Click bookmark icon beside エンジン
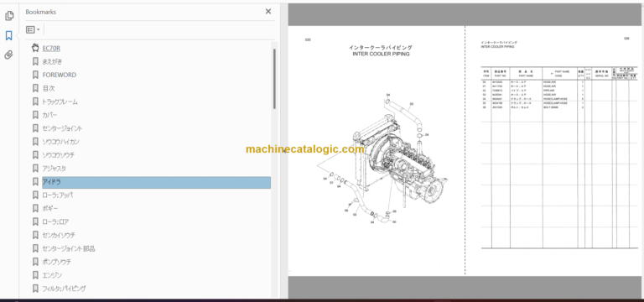The height and width of the screenshot is (302, 644). pos(35,275)
